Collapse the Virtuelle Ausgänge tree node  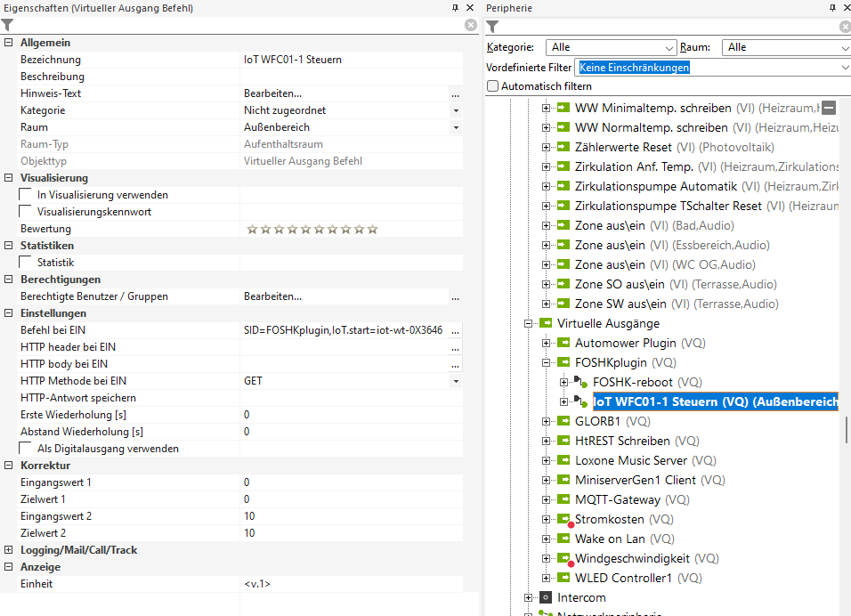click(x=528, y=323)
